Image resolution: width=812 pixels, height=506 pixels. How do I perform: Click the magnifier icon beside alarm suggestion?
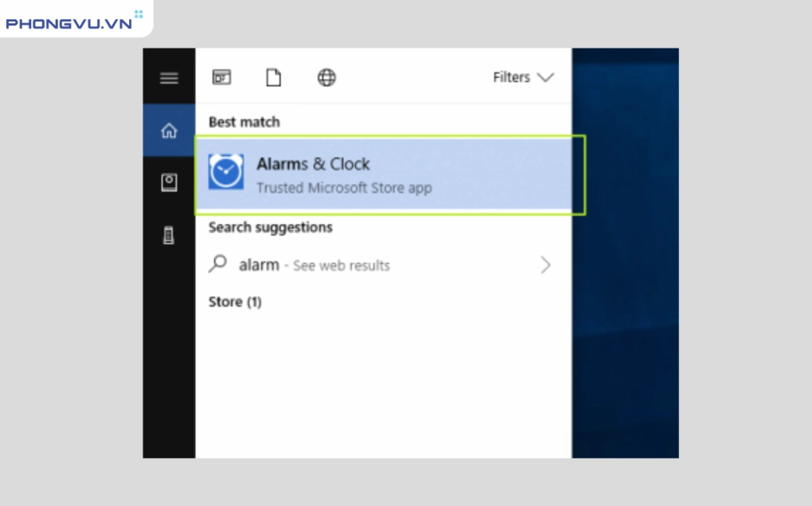217,264
